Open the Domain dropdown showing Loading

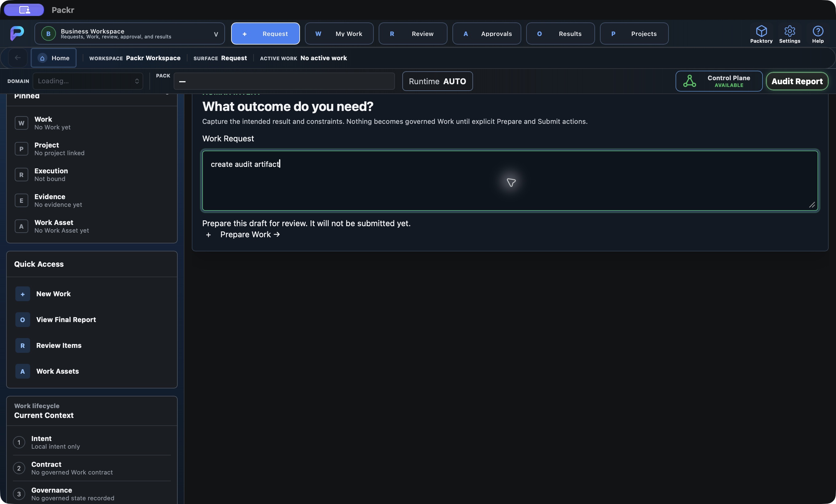pos(88,81)
